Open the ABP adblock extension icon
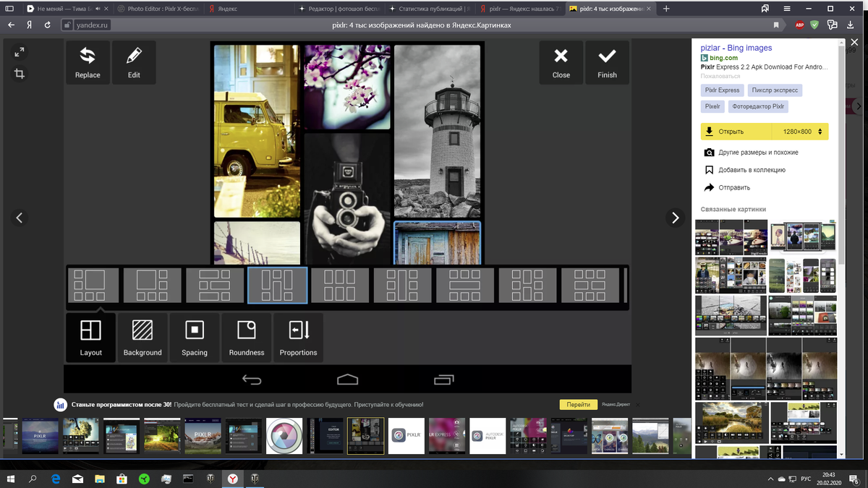This screenshot has width=868, height=488. coord(799,25)
